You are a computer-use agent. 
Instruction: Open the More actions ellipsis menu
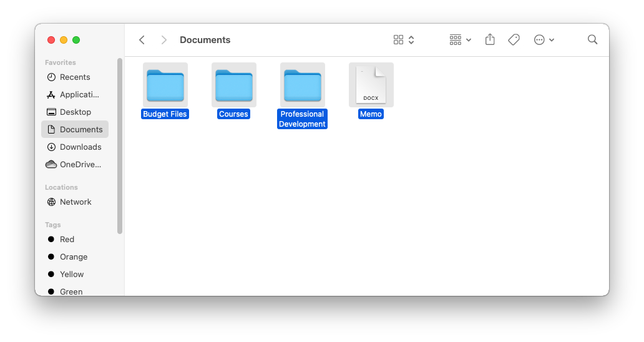544,40
